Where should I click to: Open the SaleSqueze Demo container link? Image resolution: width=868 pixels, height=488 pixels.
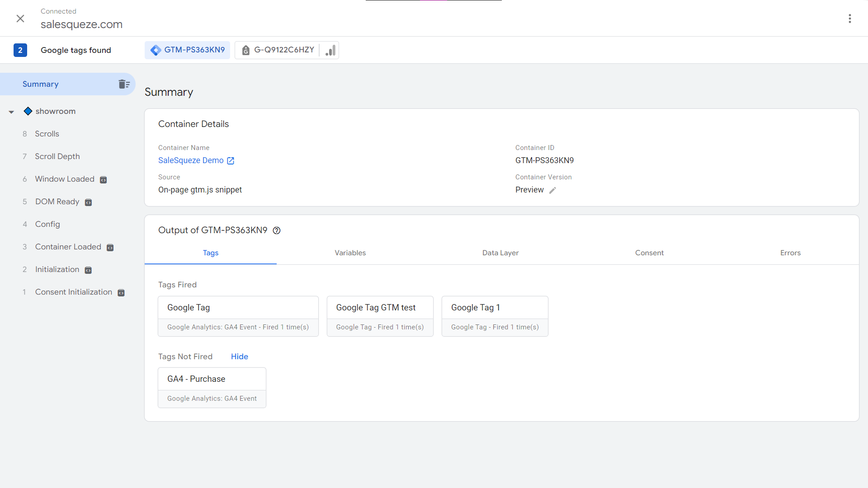click(x=191, y=160)
